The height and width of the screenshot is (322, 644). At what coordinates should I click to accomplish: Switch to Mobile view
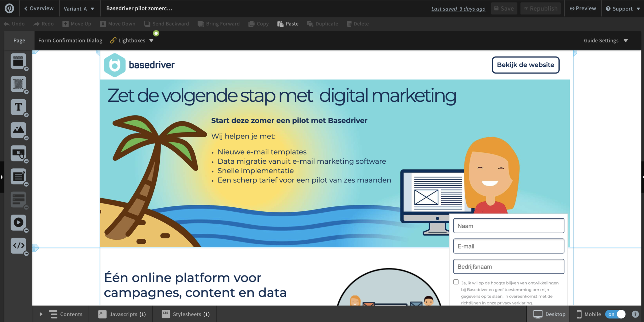click(588, 314)
